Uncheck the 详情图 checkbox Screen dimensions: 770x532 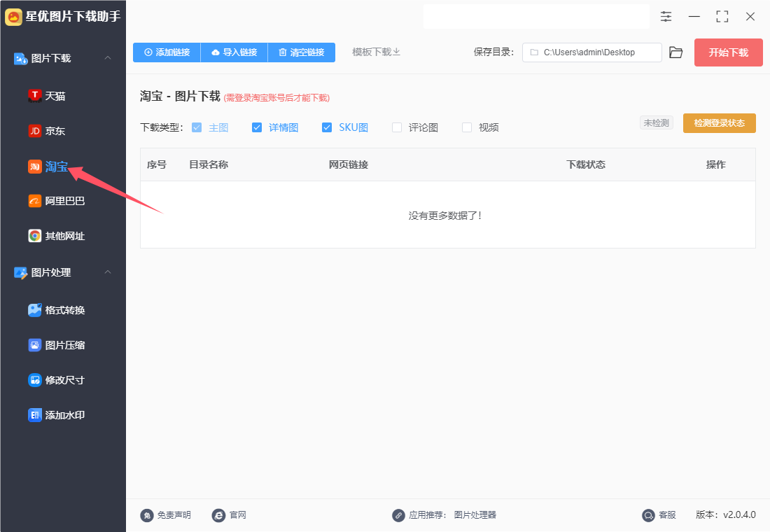257,127
